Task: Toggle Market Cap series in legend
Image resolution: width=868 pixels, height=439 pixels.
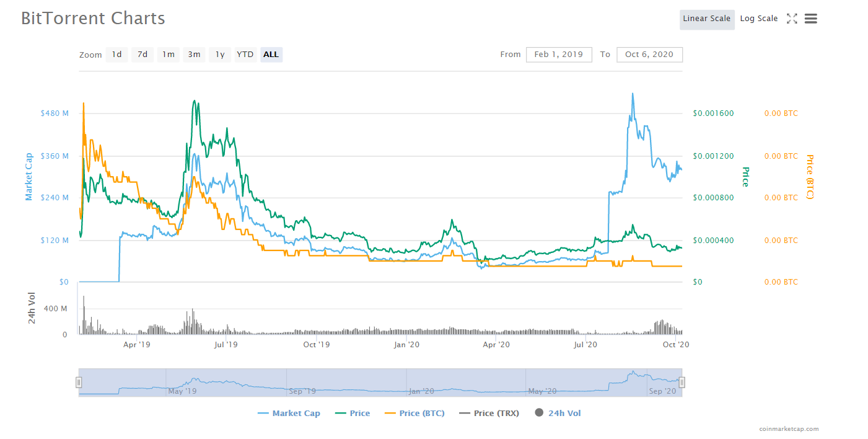Action: pos(289,413)
